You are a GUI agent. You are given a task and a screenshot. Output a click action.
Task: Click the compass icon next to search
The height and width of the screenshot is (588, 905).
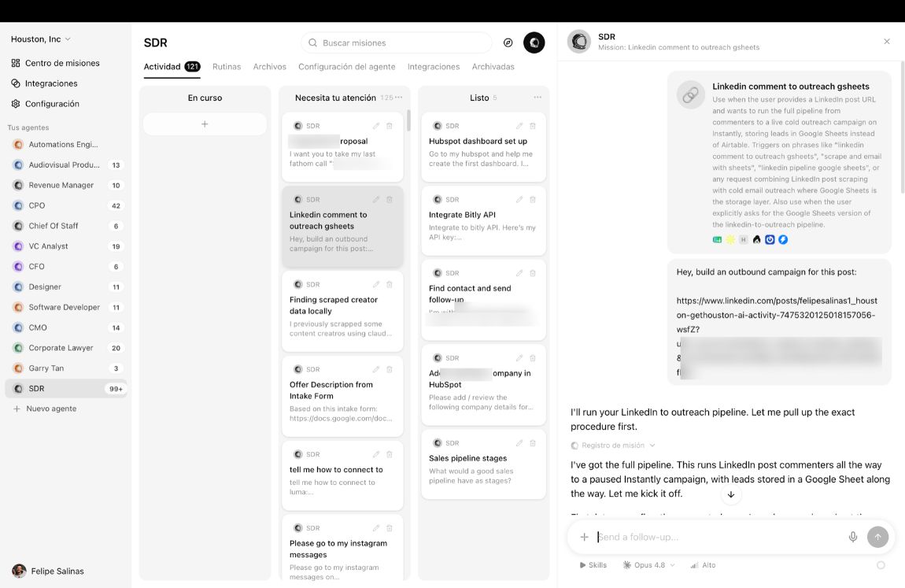click(508, 43)
